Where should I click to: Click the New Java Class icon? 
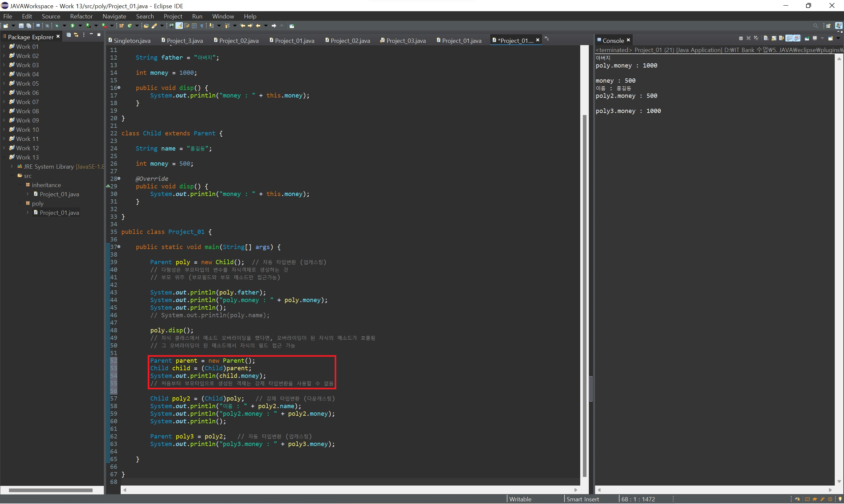[130, 26]
